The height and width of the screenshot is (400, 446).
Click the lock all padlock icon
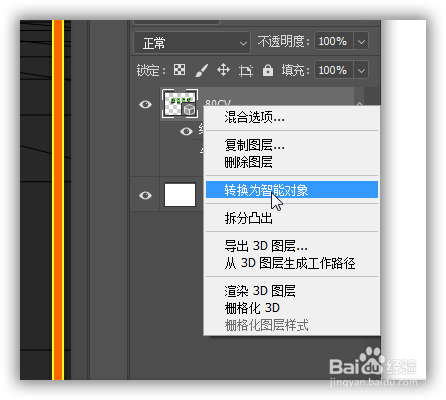[x=268, y=70]
